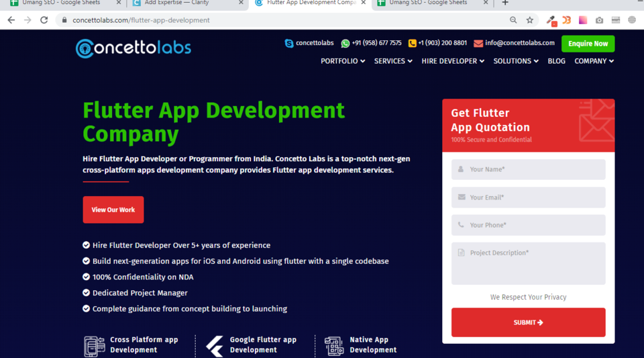The height and width of the screenshot is (358, 644).
Task: Click the 100% Confidentiality on NDA text
Action: coord(143,277)
